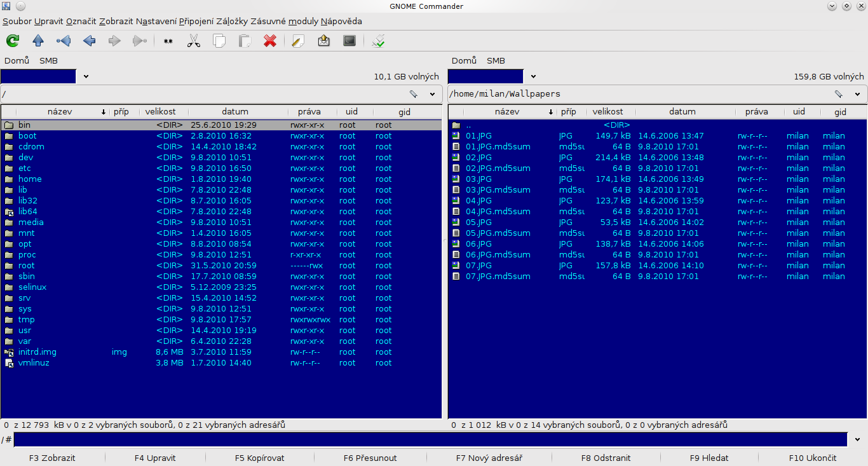
Task: Open the Označit menu
Action: (81, 21)
